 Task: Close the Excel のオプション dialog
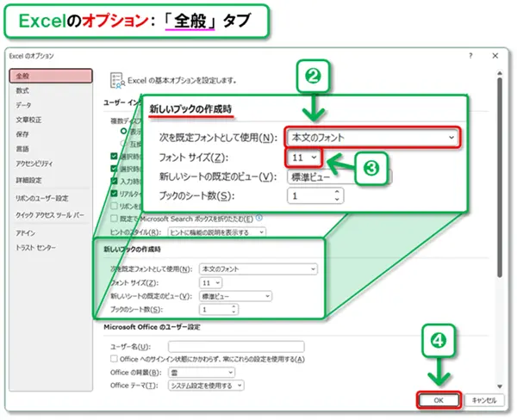(495, 56)
